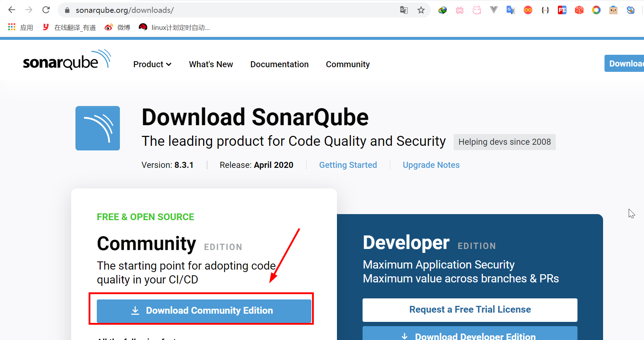Click the box face extension icon
This screenshot has width=644, height=340.
coord(613,10)
